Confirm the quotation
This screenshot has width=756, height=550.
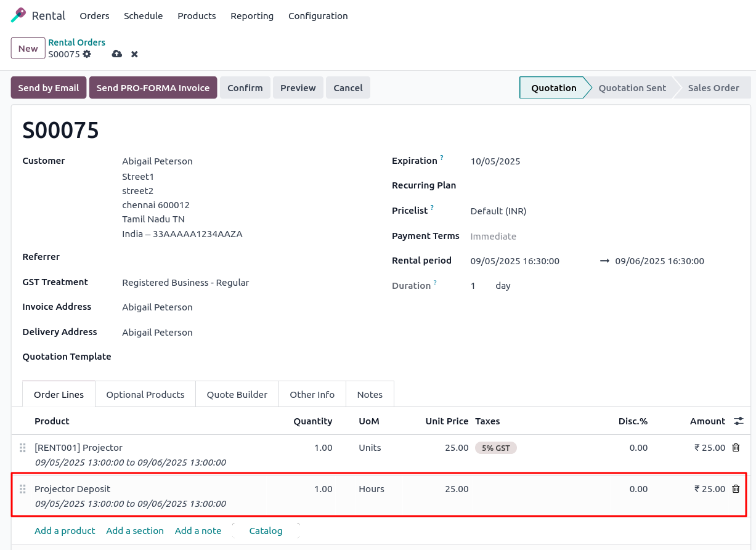click(245, 88)
